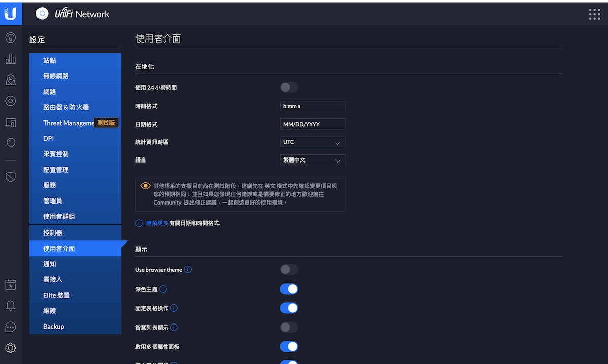Open 雲接入 settings item
608x364 pixels.
75,279
